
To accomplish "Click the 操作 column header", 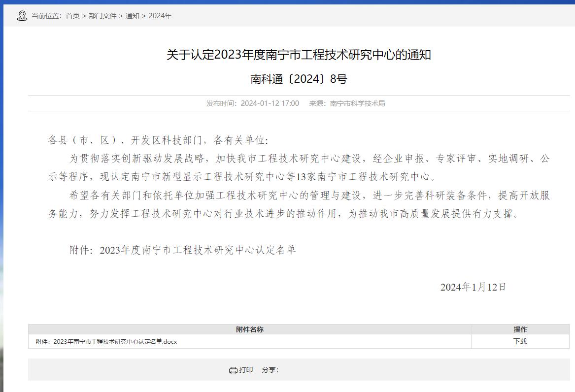I will 520,329.
